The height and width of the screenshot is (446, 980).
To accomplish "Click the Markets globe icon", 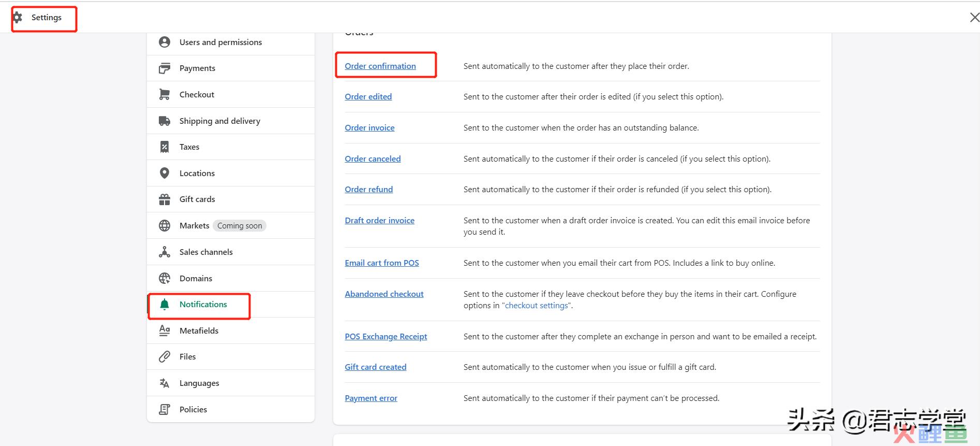I will click(165, 225).
